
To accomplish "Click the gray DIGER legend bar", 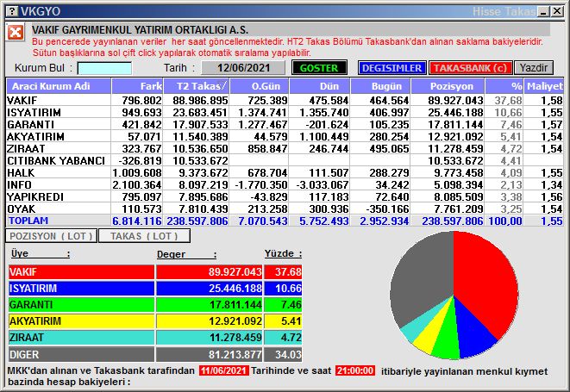I will (x=81, y=354).
